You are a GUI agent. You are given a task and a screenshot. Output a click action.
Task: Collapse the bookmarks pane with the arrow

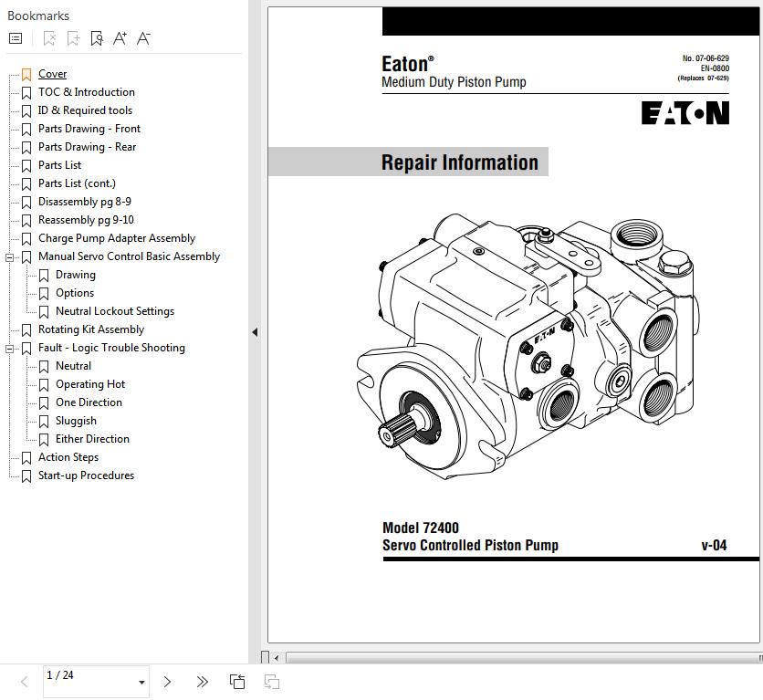[255, 332]
